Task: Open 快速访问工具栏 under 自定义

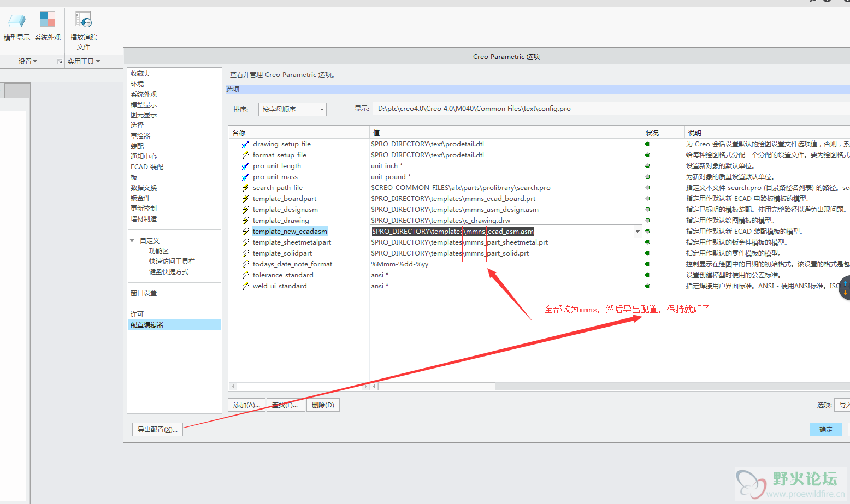Action: [172, 262]
